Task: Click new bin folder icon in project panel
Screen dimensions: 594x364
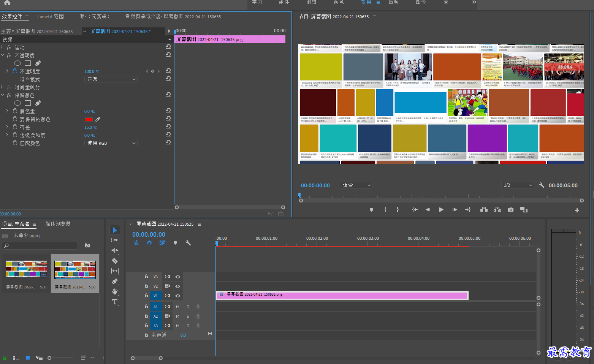Action: [87, 245]
